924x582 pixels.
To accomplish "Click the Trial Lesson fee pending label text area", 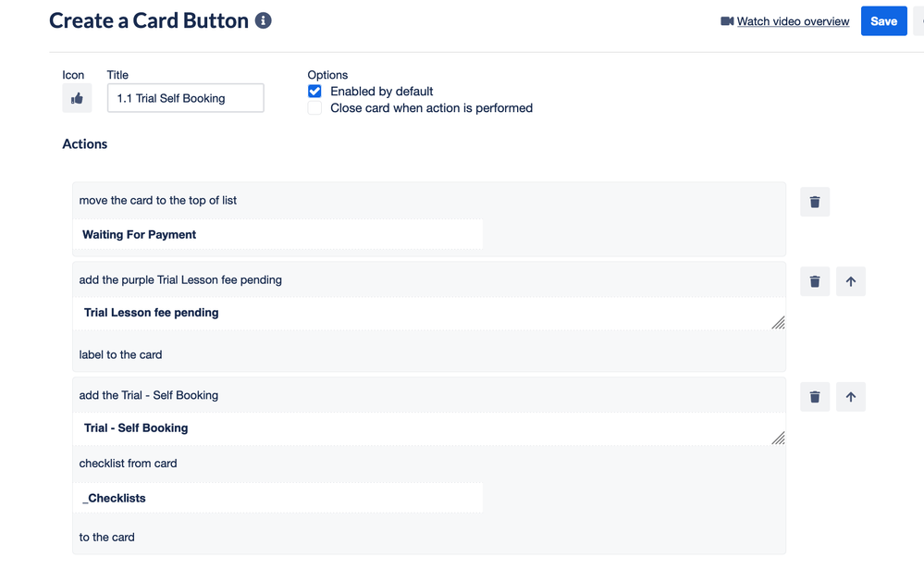I will (429, 313).
